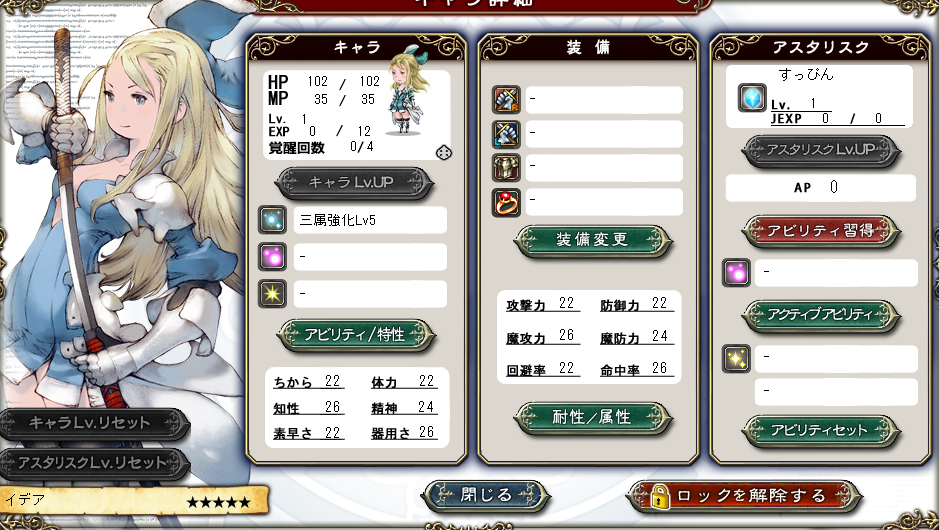This screenshot has width=939, height=530.
Task: Click the アビリティセット button
Action: tap(820, 431)
